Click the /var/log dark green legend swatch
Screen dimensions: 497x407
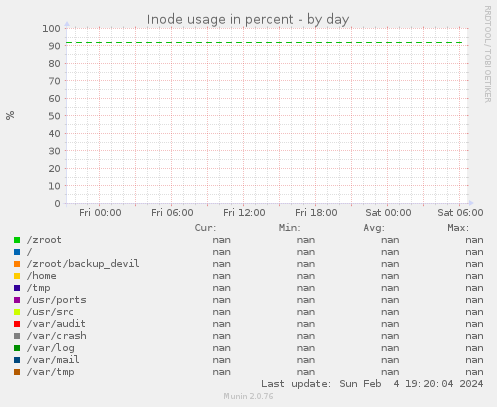click(17, 348)
